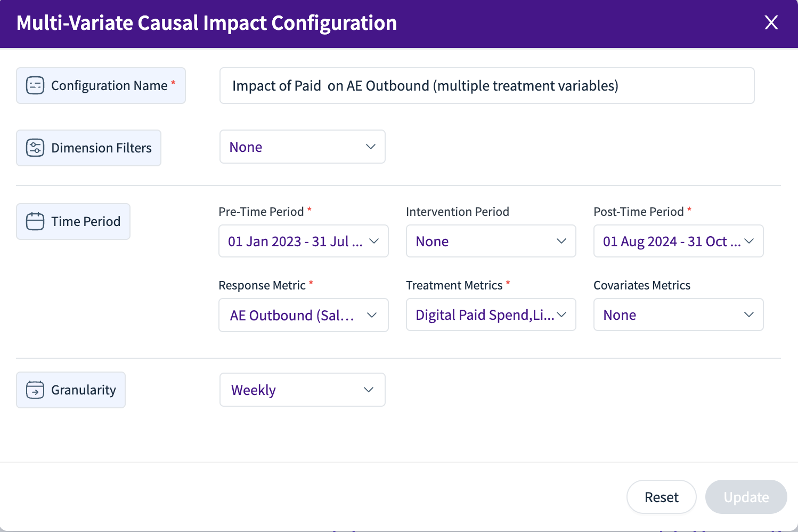Screen dimensions: 798x532
Task: Open the Response Metric dropdown
Action: pyautogui.click(x=303, y=315)
